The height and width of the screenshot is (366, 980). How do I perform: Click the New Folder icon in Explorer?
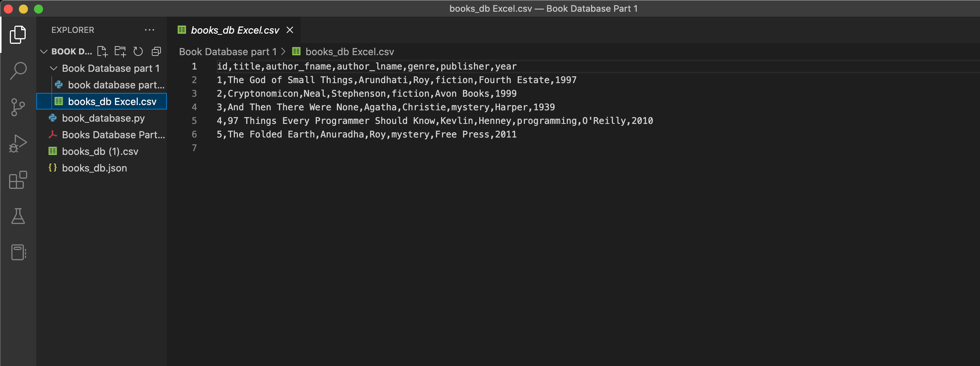click(120, 51)
